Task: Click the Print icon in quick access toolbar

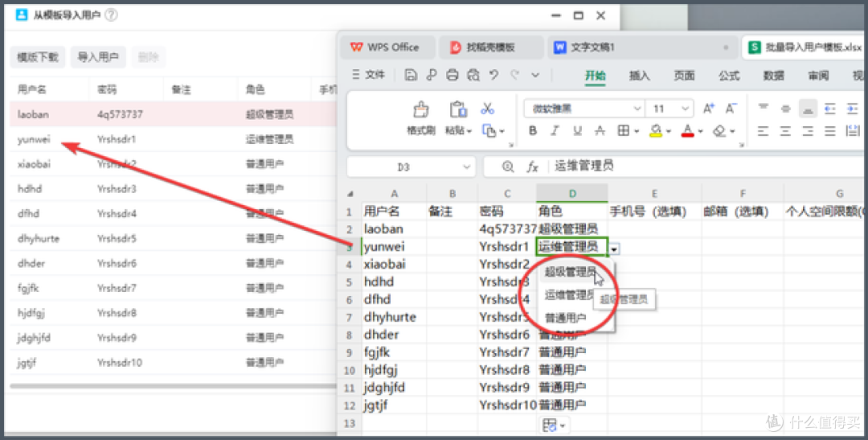Action: point(452,75)
